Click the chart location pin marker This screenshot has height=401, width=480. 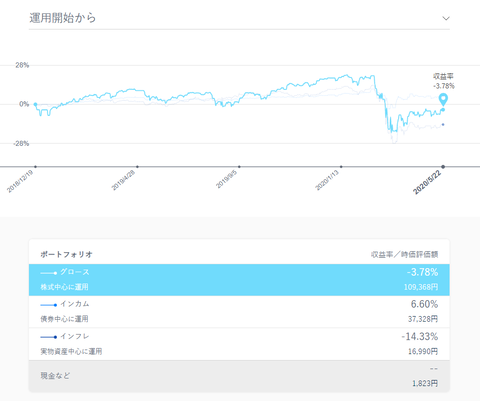click(x=443, y=100)
